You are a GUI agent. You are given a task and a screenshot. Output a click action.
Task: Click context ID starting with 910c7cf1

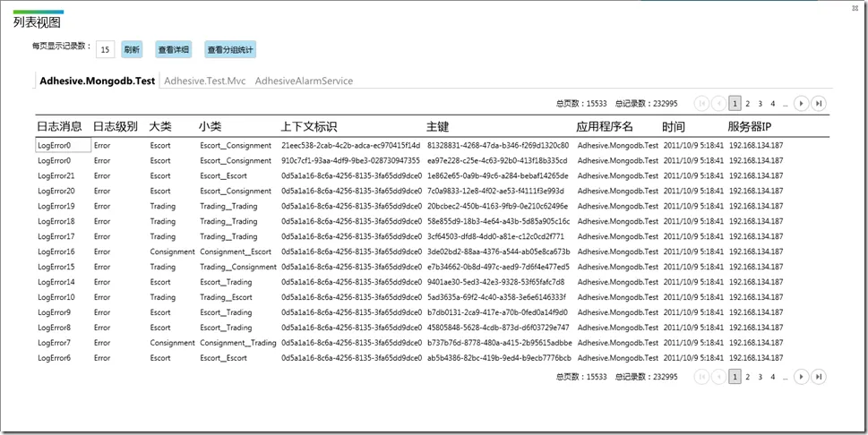tap(351, 160)
